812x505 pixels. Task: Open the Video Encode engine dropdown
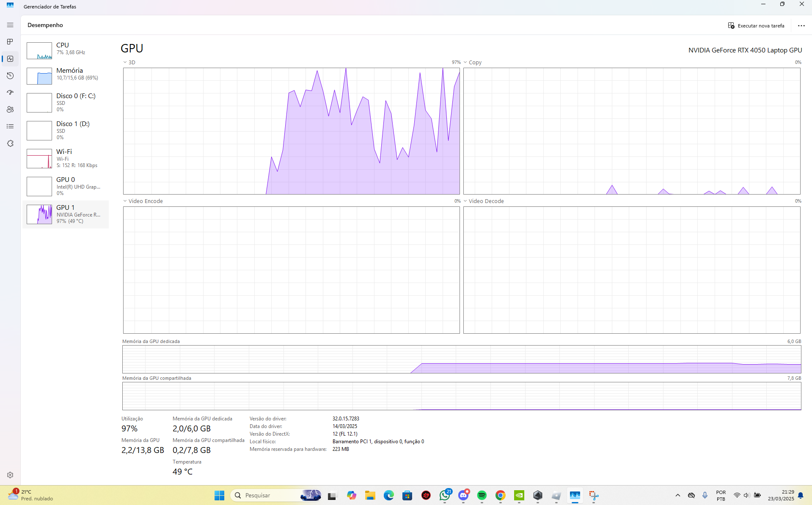click(x=143, y=201)
